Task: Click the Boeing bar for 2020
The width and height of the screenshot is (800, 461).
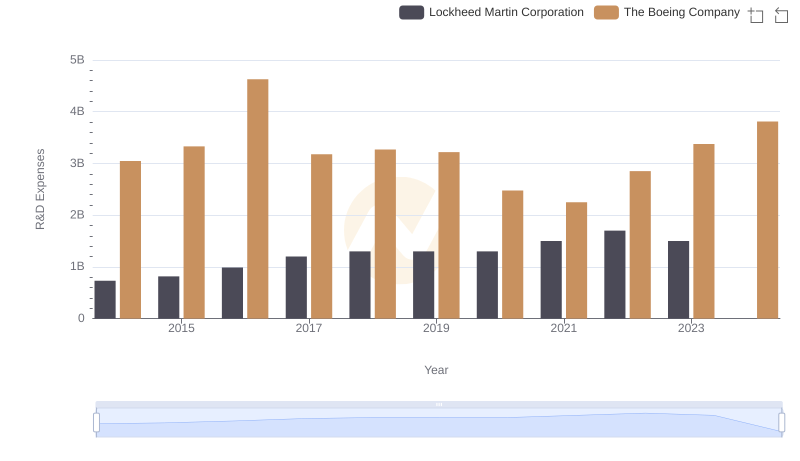Action: point(513,255)
